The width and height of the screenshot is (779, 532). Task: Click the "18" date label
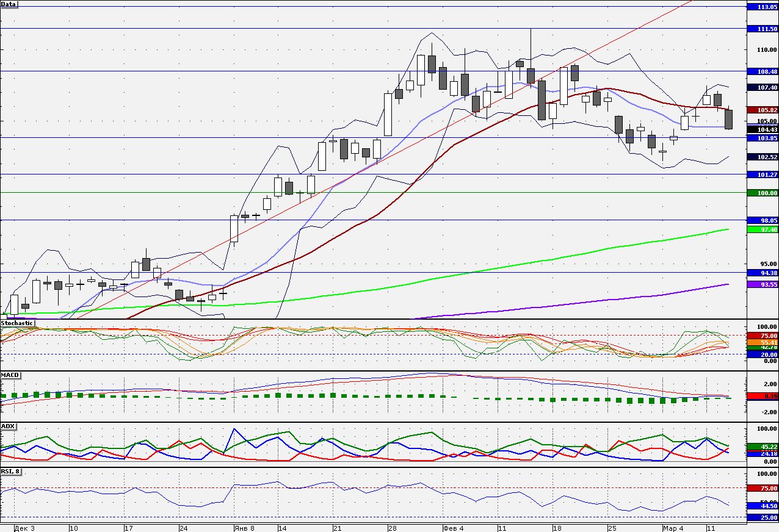(557, 527)
